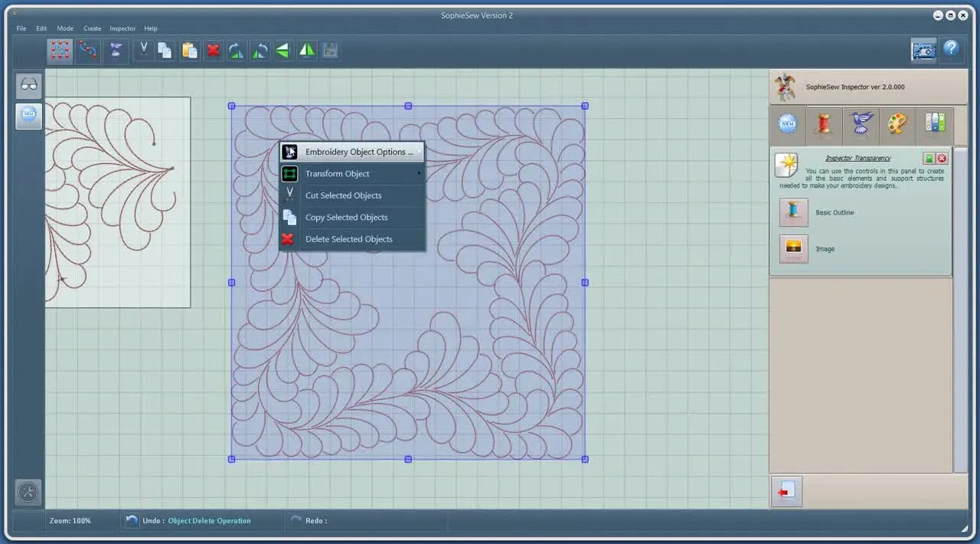Flip selection horizontally with the green arrow icon
The width and height of the screenshot is (980, 544).
(282, 50)
